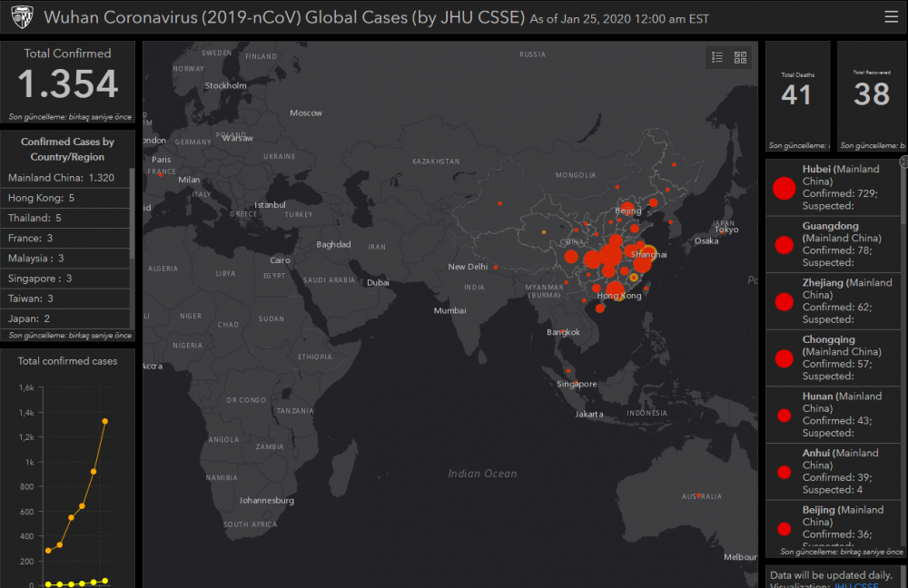Viewport: 908px width, 588px height.
Task: Click the red Chongqing circle marker in list
Action: pos(784,358)
